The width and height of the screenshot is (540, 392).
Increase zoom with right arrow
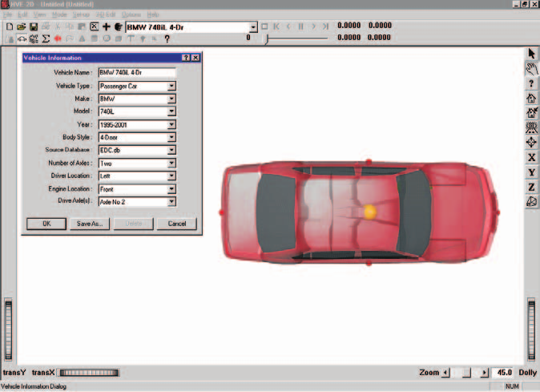485,373
